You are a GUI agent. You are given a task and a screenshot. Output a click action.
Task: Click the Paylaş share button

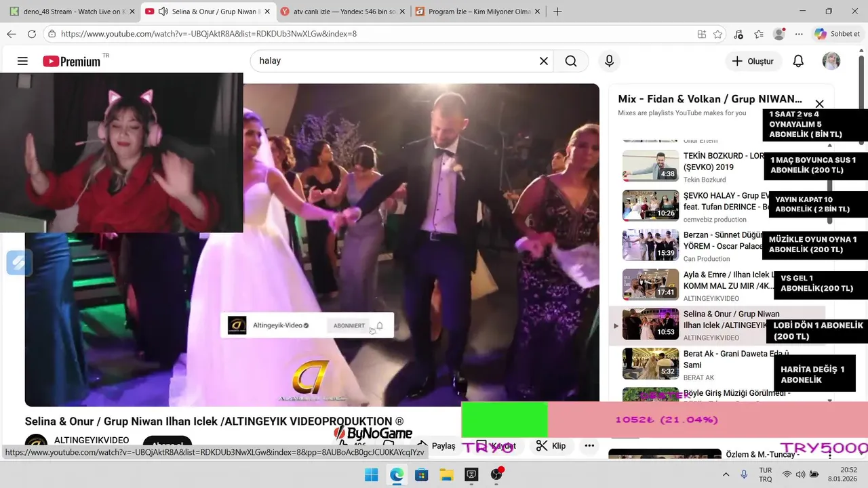pos(435,446)
